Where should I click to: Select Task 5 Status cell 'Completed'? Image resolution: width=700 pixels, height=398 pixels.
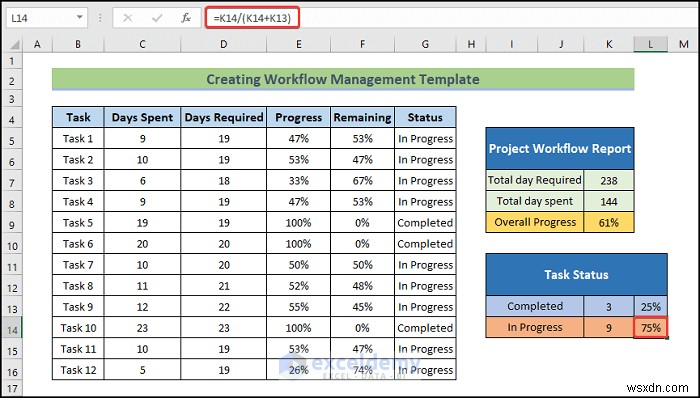click(425, 223)
